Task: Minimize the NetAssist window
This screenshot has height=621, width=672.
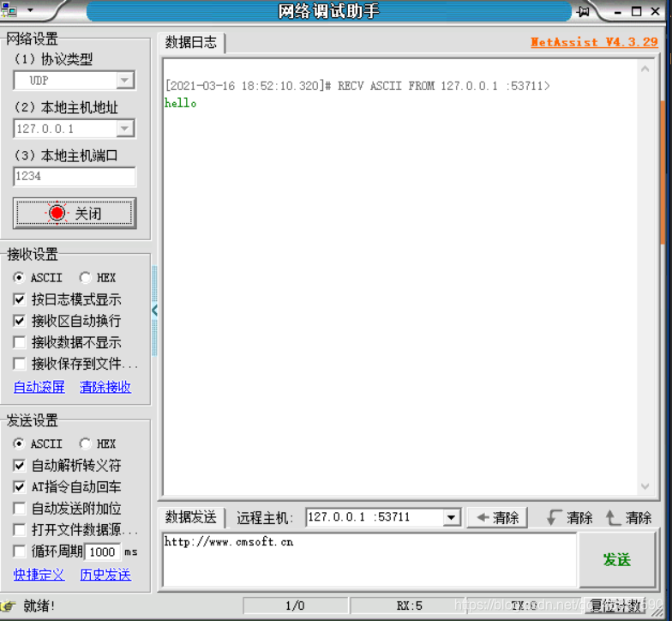Action: pos(617,12)
